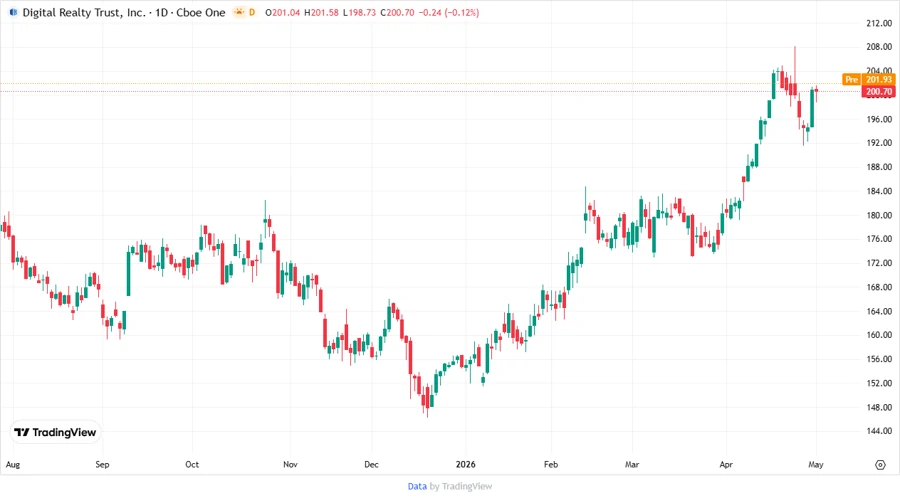Click the 172.00 price axis label
This screenshot has height=498, width=900.
(879, 263)
